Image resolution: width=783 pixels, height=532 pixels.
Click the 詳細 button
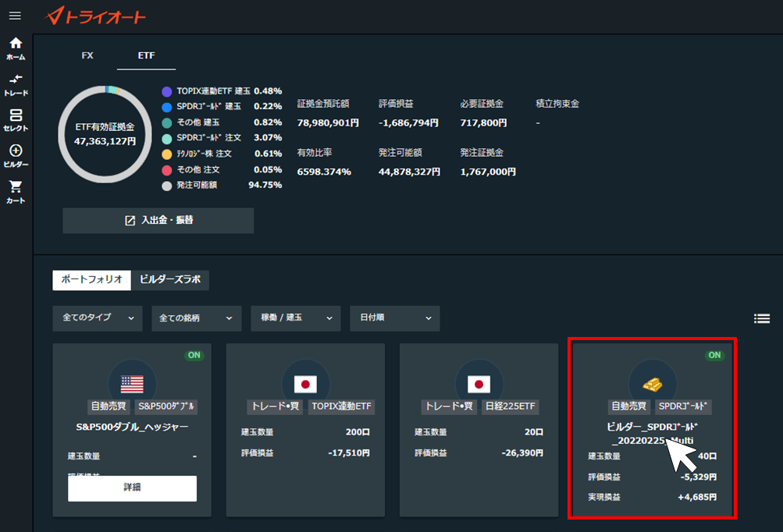tap(133, 488)
